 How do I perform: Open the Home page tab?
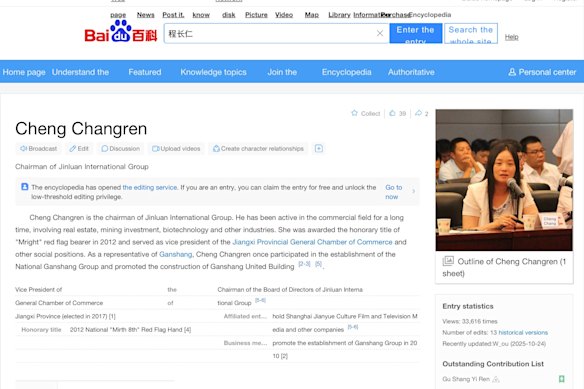tap(24, 72)
